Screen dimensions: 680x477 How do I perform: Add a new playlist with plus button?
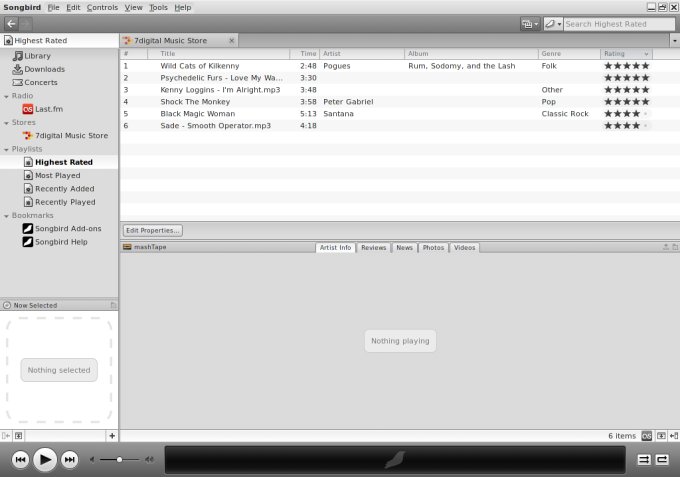[x=112, y=436]
